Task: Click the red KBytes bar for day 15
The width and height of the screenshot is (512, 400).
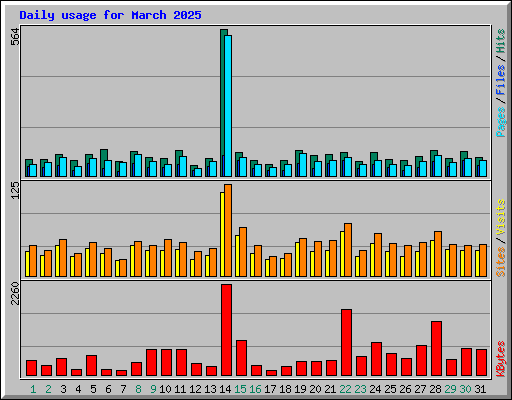Action: pos(241,358)
